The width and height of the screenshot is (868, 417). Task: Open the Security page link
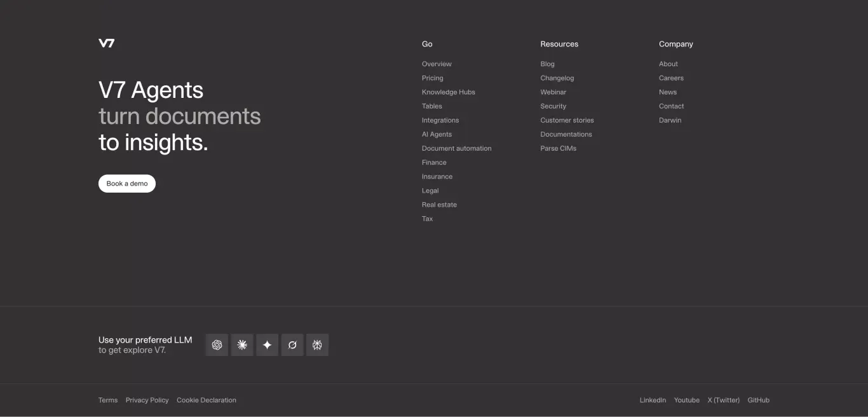[x=553, y=106]
